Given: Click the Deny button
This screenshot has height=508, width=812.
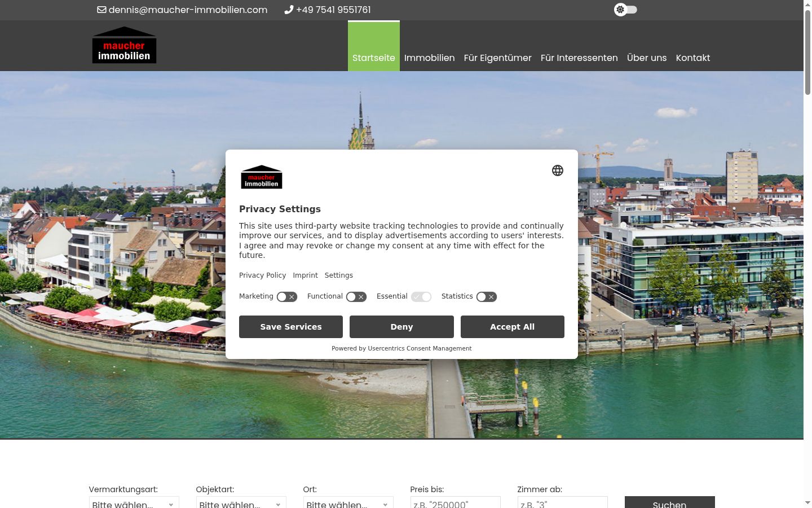Looking at the screenshot, I should pos(401,327).
